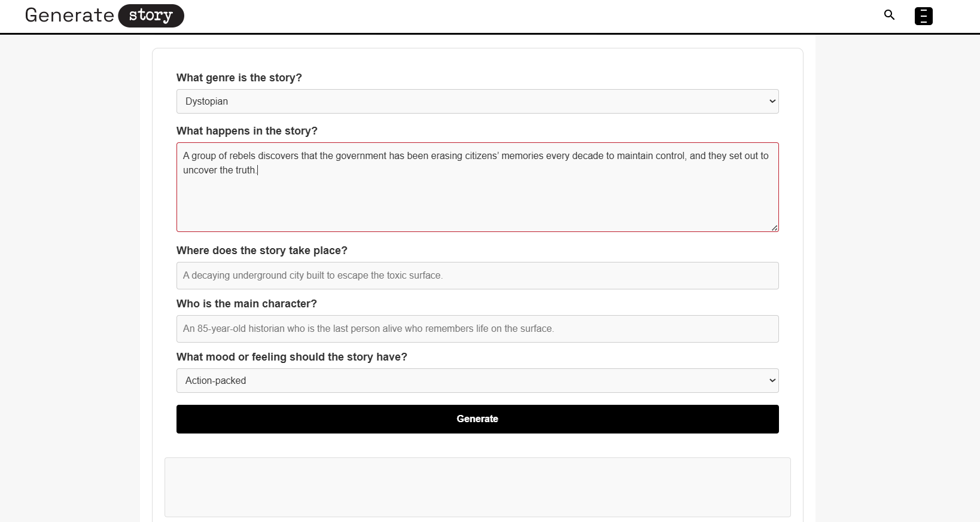Click the story description textarea
Viewport: 980px width, 522px height.
(477, 187)
